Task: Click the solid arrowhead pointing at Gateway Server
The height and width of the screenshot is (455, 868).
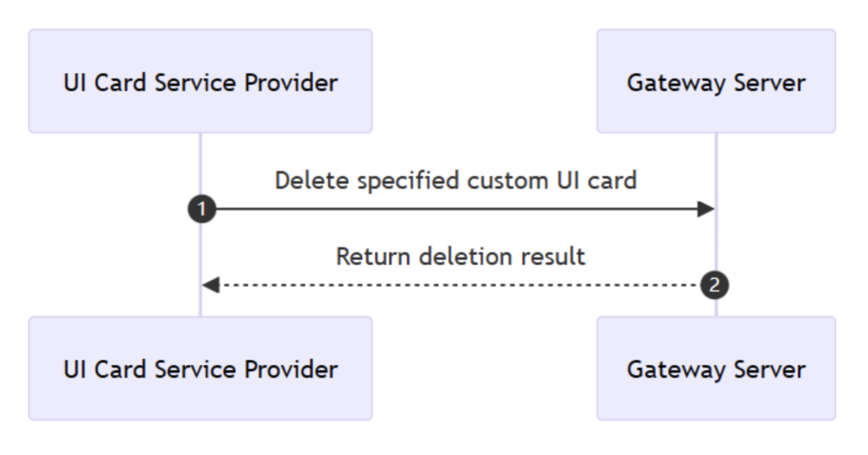Action: point(706,209)
